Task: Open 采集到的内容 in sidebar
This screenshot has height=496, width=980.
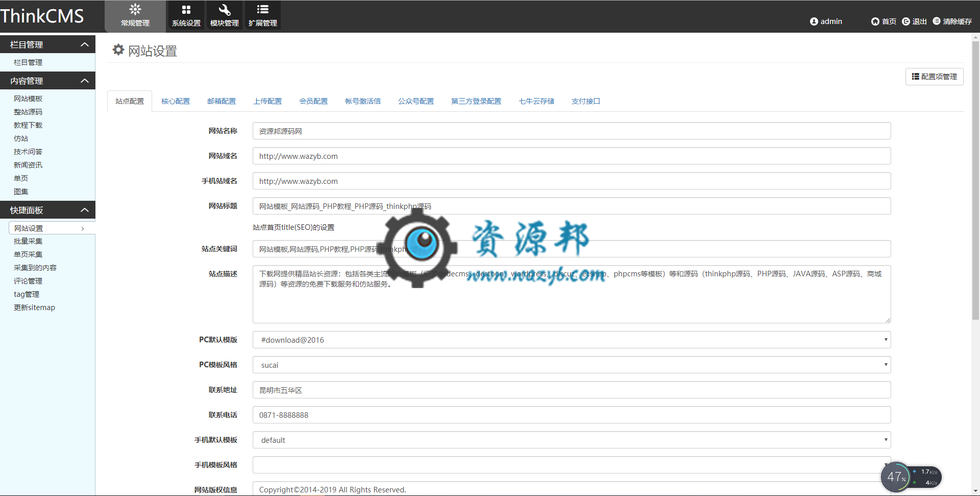Action: click(x=35, y=268)
